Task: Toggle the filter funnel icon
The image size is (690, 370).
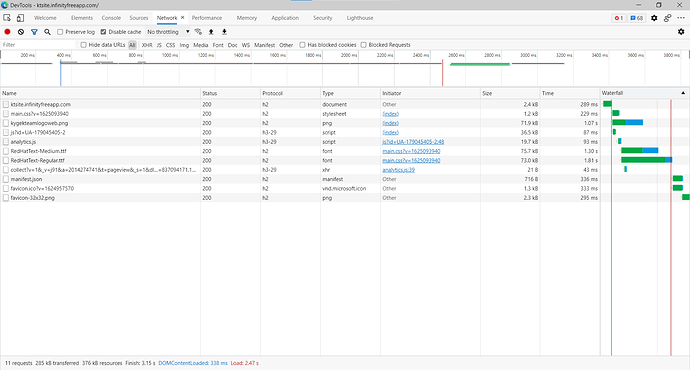Action: click(34, 32)
